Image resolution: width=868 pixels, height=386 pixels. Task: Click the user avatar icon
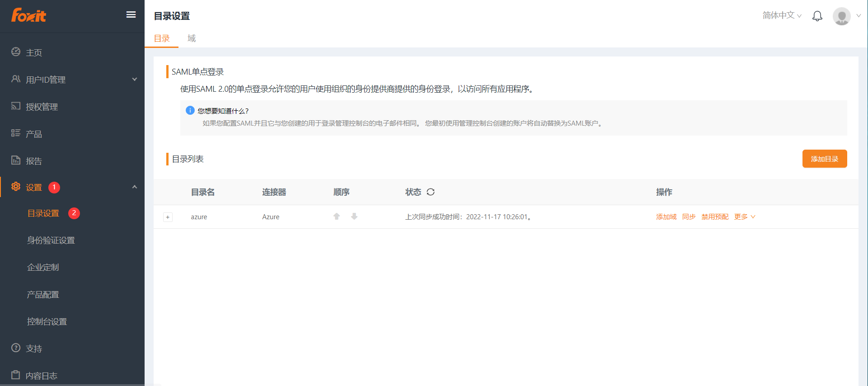pyautogui.click(x=841, y=16)
